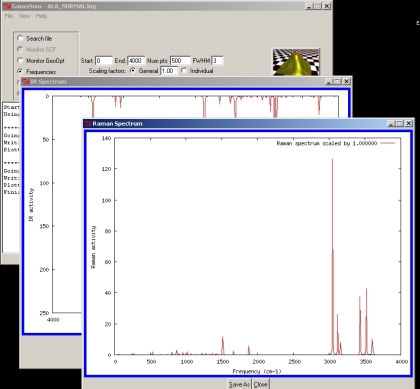This screenshot has width=420, height=389.
Task: Choose General scaling factor option
Action: 133,71
